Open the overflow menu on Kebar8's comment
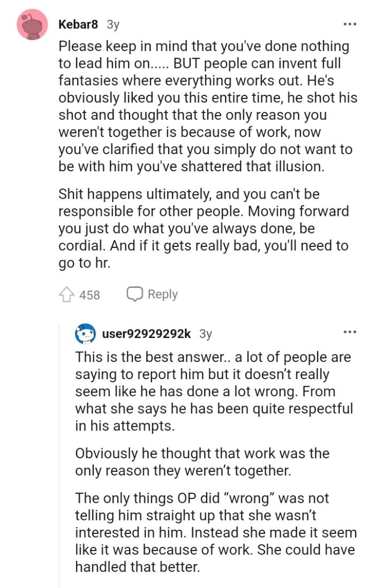 (x=349, y=24)
